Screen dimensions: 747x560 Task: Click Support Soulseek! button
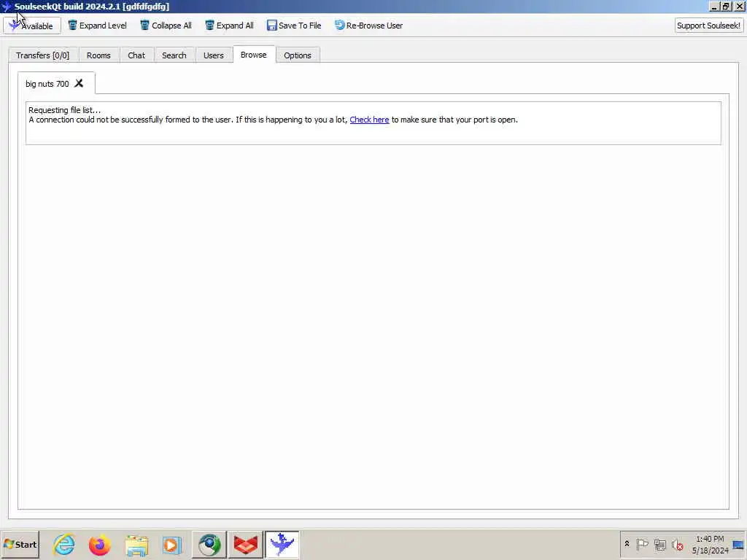708,26
